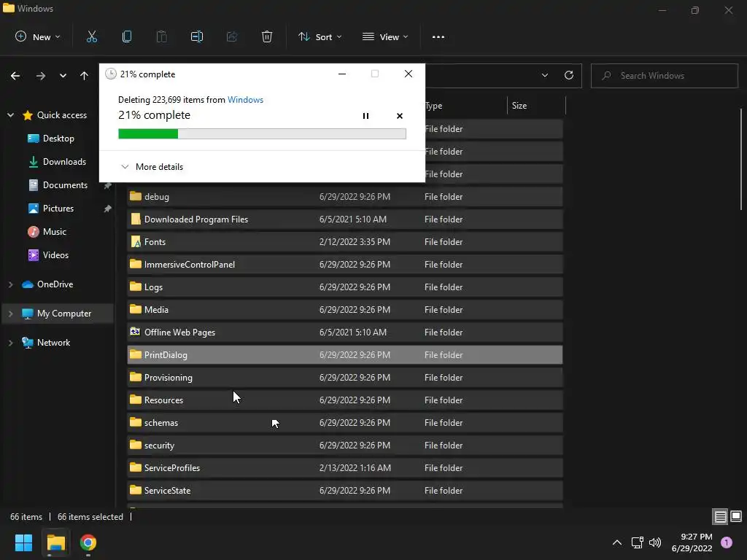Click the Paste clipboard icon

[161, 36]
